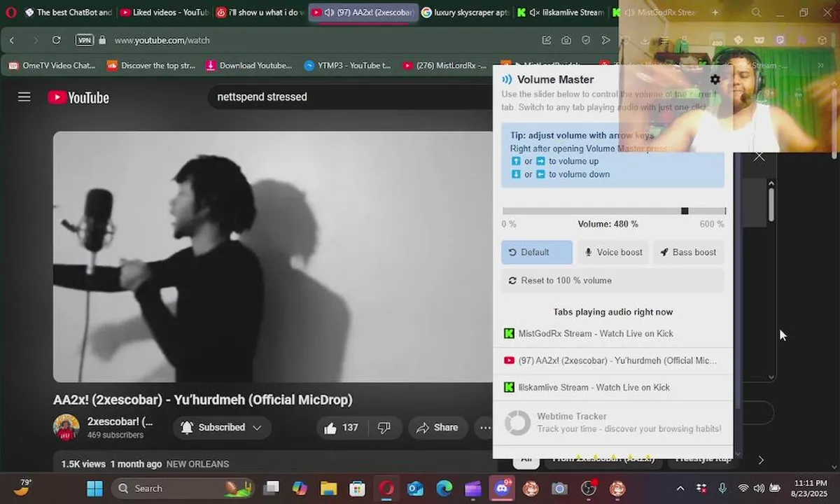Switch to luxury skyscraper apts tab
Image resolution: width=840 pixels, height=504 pixels.
465,13
